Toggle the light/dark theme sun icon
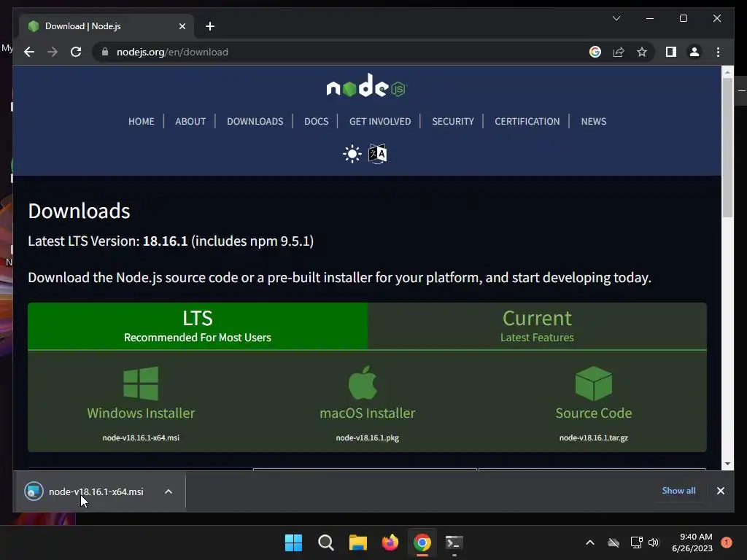This screenshot has height=560, width=747. 352,154
